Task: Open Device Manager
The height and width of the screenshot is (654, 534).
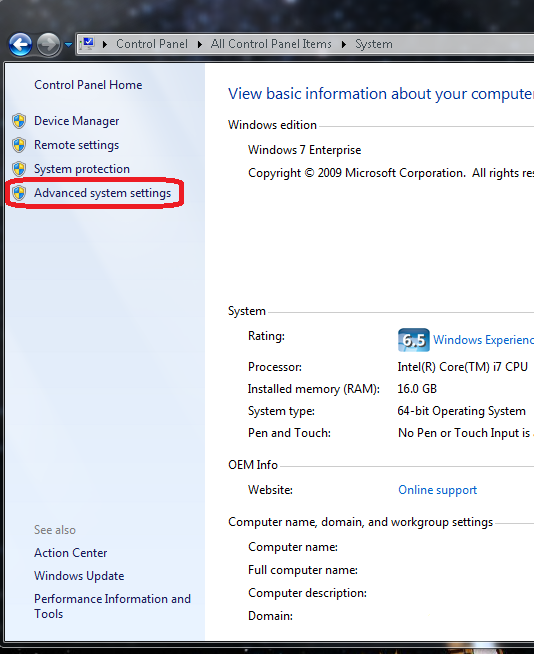Action: [77, 121]
